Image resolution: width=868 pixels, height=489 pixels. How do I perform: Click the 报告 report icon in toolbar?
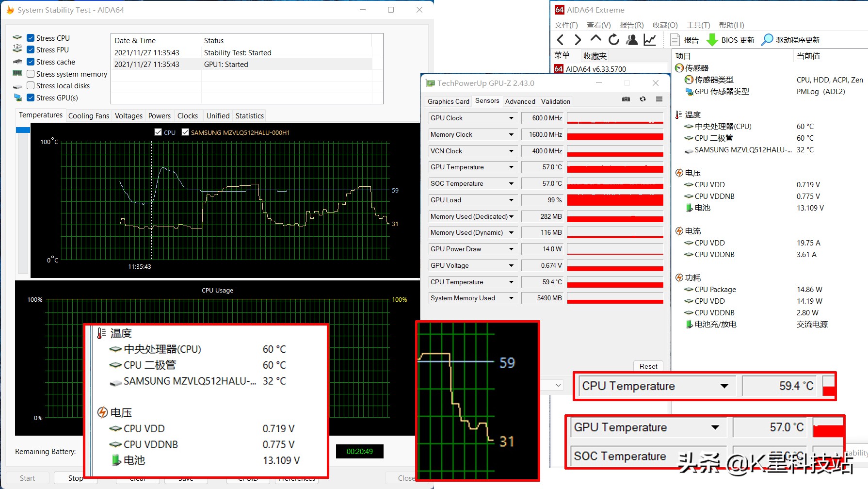(675, 40)
